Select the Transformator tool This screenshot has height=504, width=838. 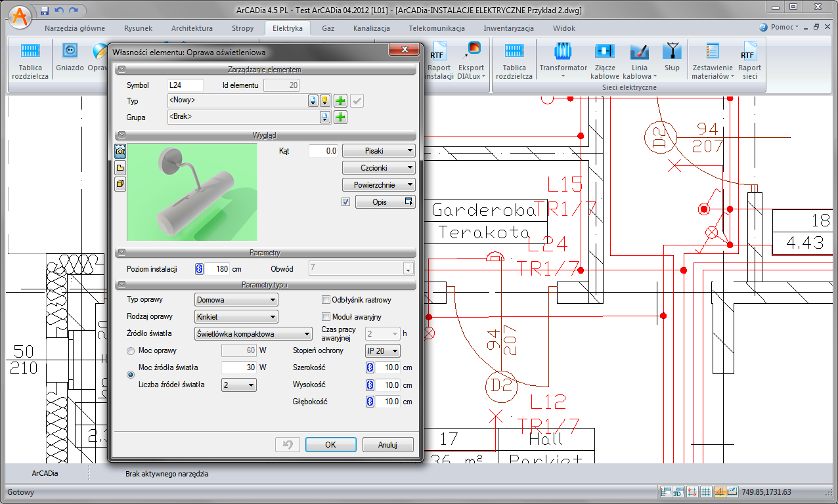click(x=563, y=60)
